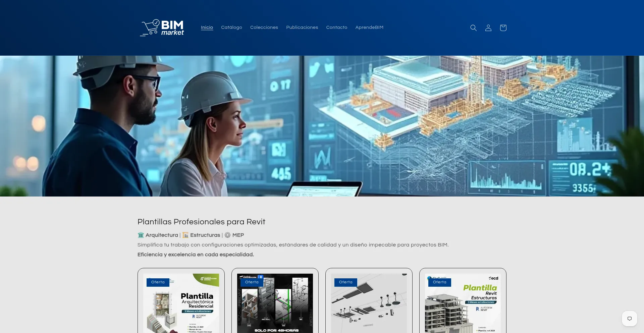644x333 pixels.
Task: Click the MEP gear emoji icon
Action: click(227, 235)
